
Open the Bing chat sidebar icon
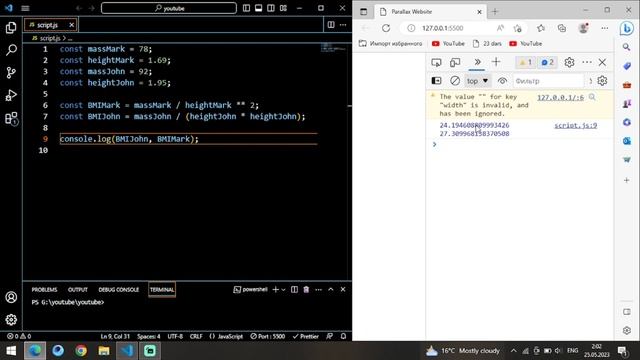(627, 28)
